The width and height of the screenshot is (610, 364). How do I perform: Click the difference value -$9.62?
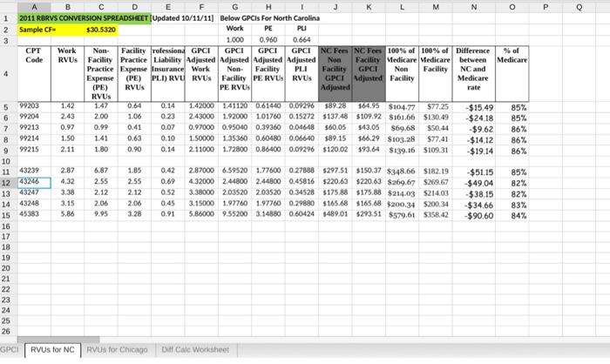474,129
